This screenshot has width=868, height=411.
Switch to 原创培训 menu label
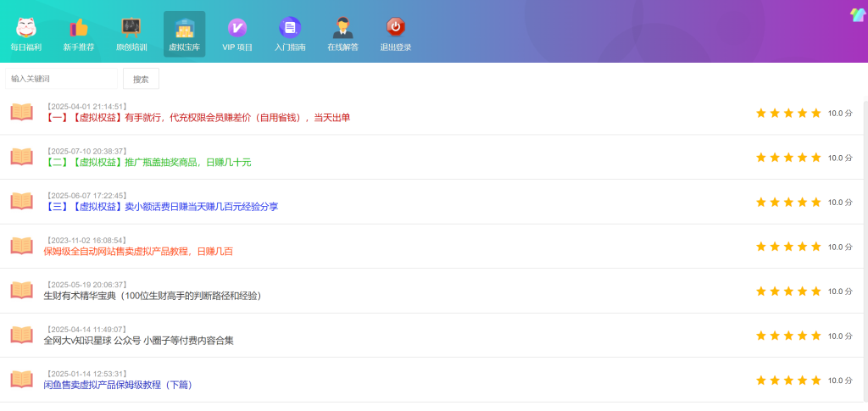click(131, 47)
